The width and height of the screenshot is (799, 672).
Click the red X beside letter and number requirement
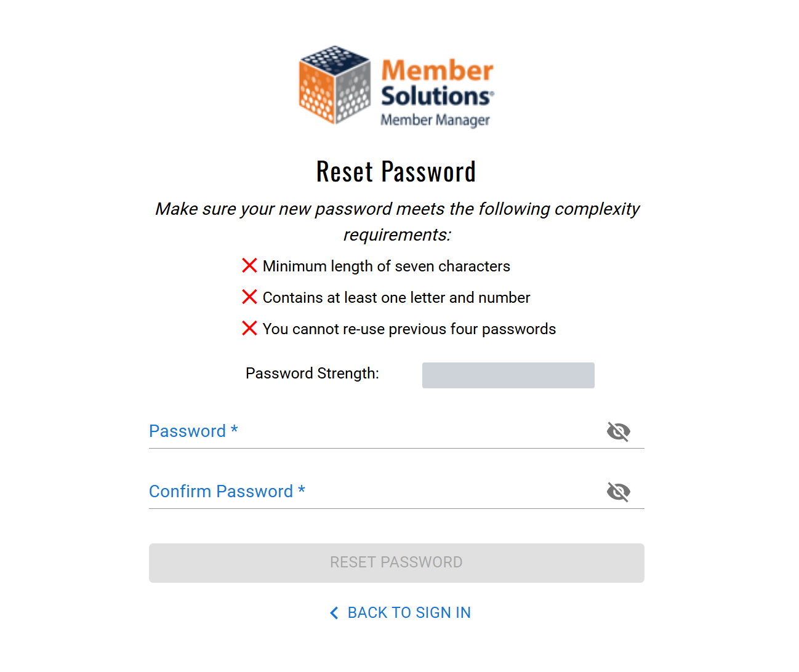pyautogui.click(x=249, y=297)
